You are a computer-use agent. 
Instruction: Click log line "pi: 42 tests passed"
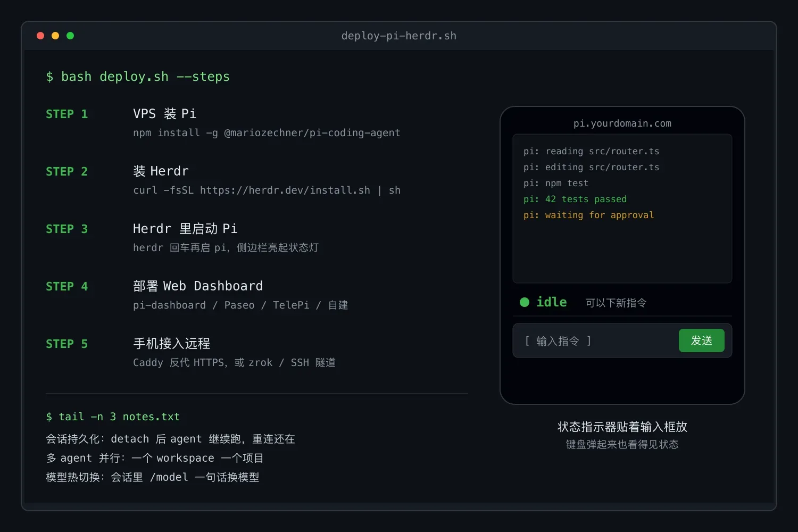[575, 199]
